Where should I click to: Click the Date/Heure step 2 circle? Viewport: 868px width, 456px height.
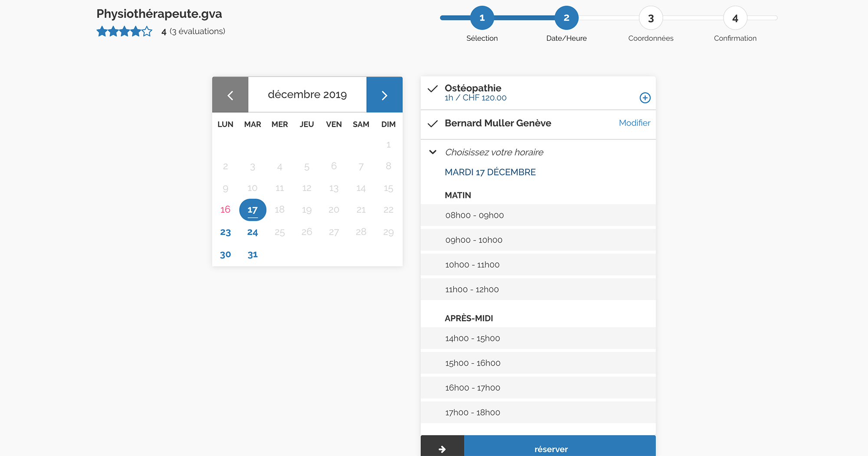tap(566, 18)
